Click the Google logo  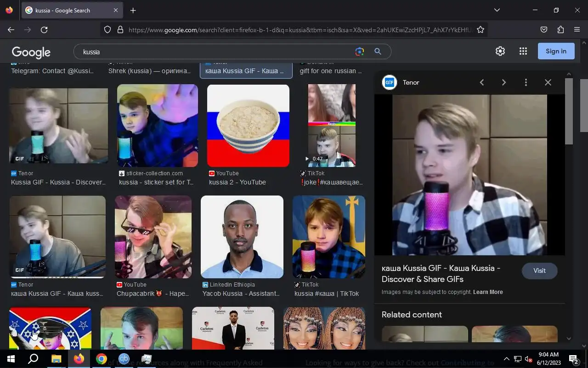tap(31, 52)
